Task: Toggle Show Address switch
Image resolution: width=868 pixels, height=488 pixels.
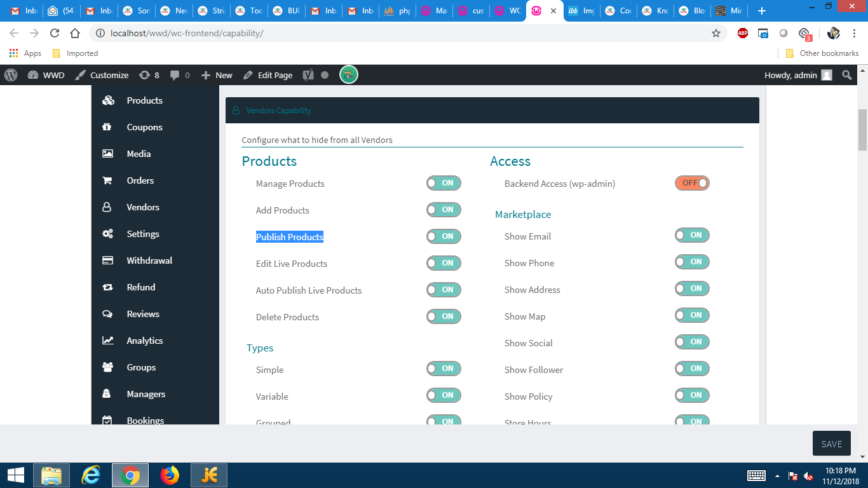Action: pos(692,288)
